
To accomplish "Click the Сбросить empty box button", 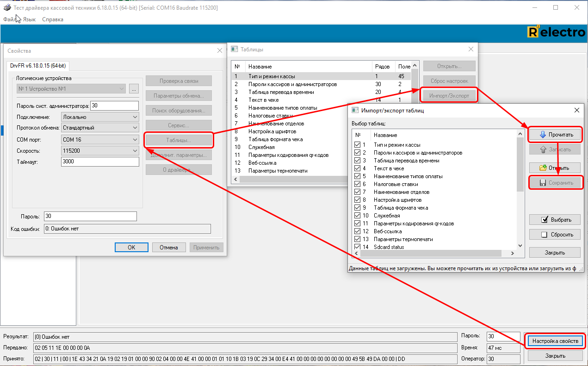I will click(x=555, y=235).
